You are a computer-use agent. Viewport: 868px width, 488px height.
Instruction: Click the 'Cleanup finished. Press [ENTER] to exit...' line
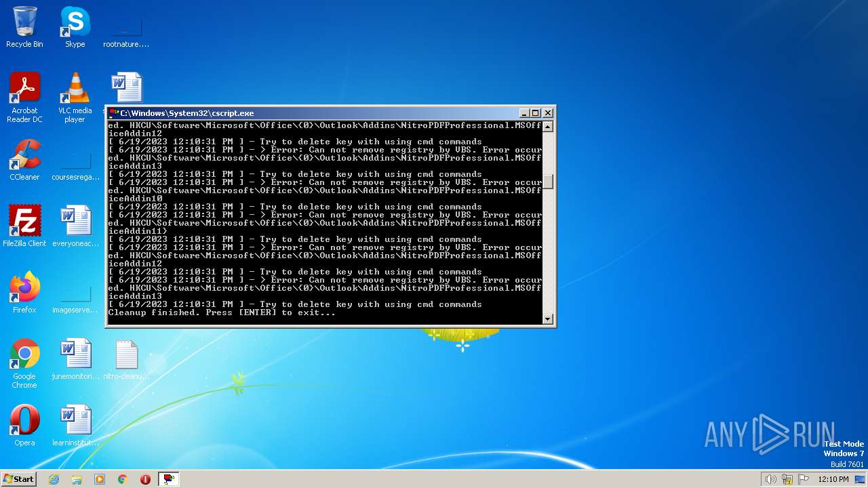[222, 312]
